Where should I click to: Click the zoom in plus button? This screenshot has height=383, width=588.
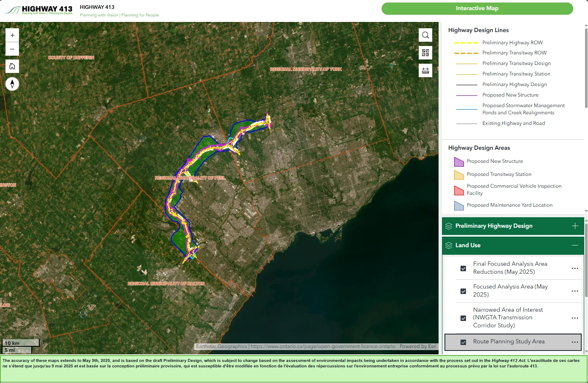[x=12, y=35]
